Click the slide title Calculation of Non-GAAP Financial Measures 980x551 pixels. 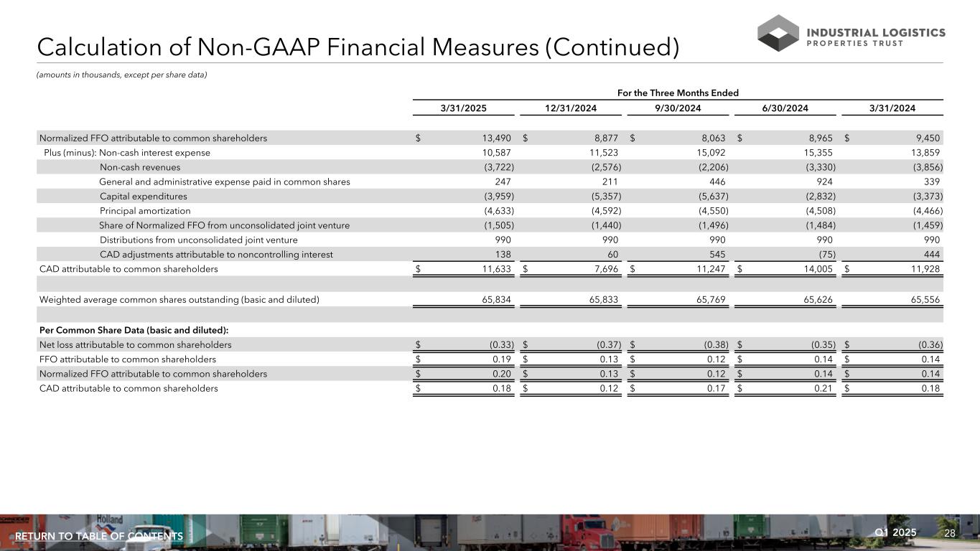358,47
